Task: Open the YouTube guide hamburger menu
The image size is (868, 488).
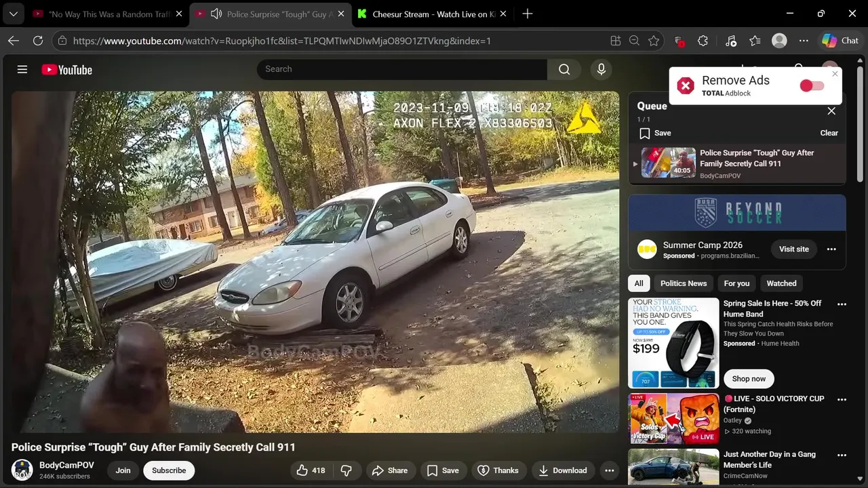Action: 22,69
